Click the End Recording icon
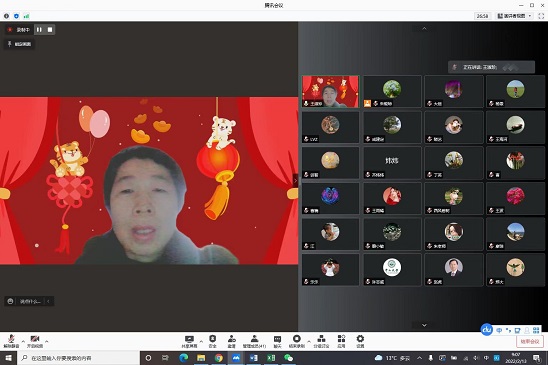The image size is (548, 365). coord(297,341)
